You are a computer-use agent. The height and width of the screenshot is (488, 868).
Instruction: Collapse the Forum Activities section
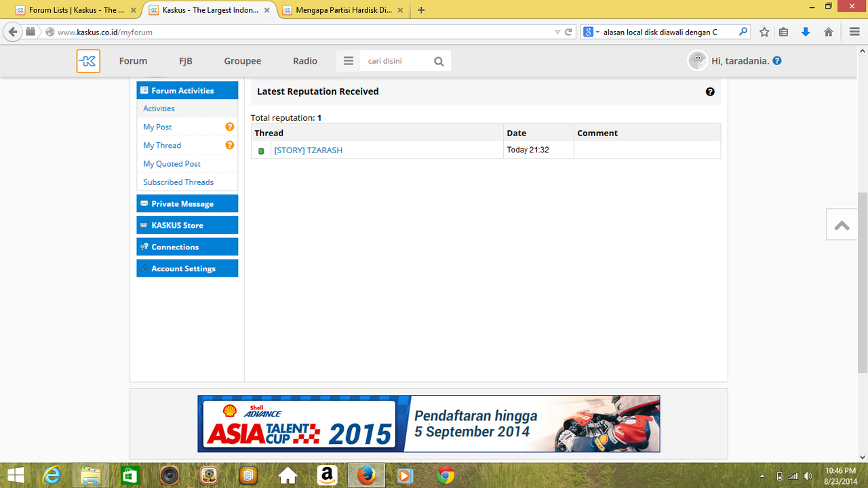tap(187, 90)
